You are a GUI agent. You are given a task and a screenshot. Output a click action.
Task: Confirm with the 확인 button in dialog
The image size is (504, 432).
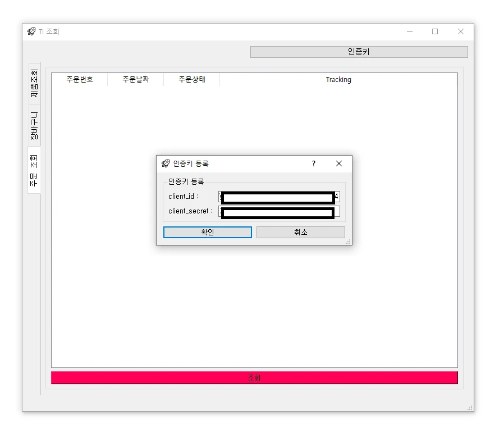207,232
